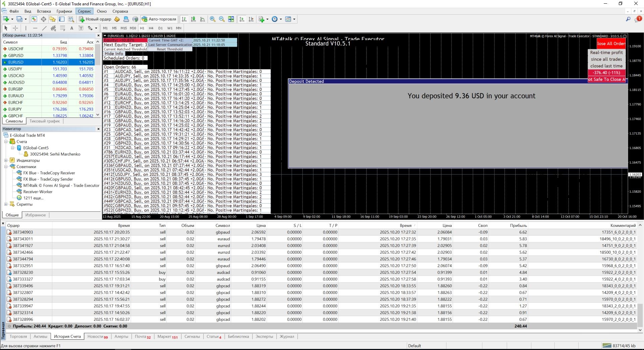
Task: Toggle the chart auto scroll button
Action: click(242, 19)
